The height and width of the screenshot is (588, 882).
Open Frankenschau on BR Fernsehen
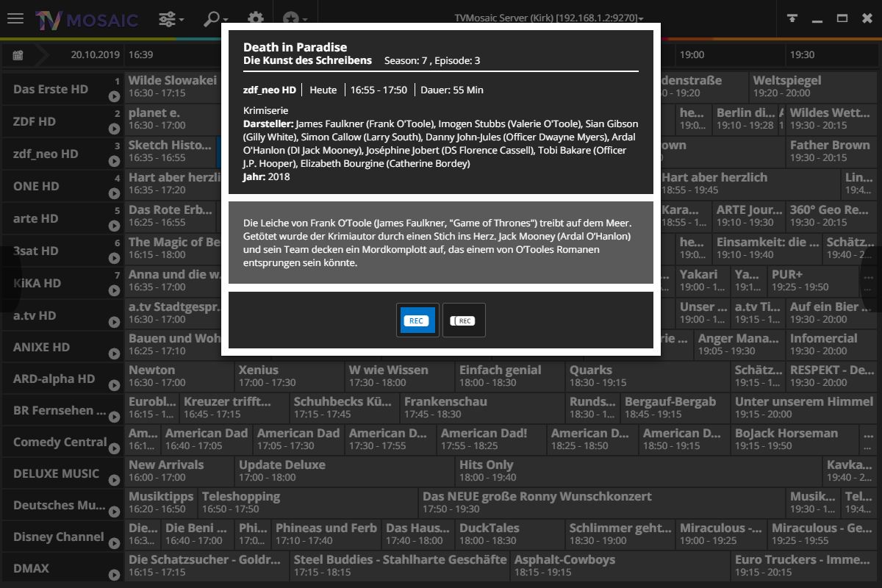click(x=483, y=407)
